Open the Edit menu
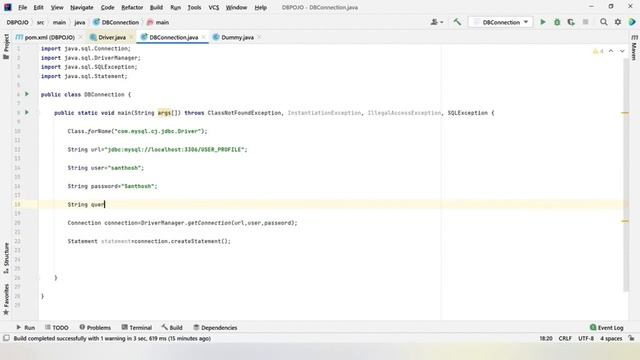 click(38, 7)
